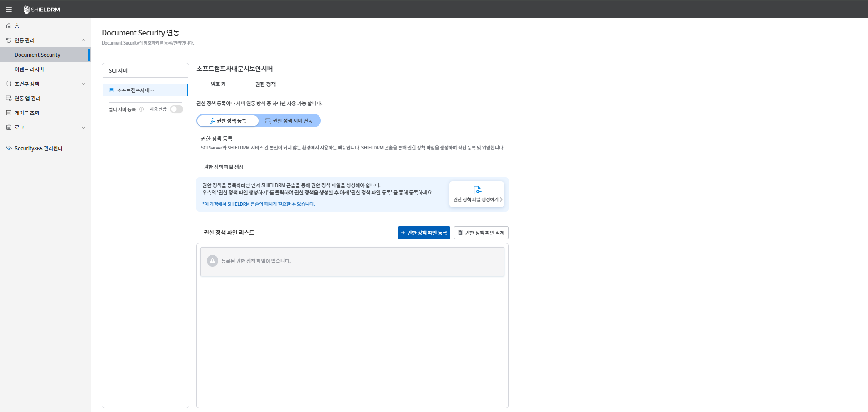Click the Document Security 연동 page title
Screen dimensions: 868x412
pyautogui.click(x=141, y=33)
